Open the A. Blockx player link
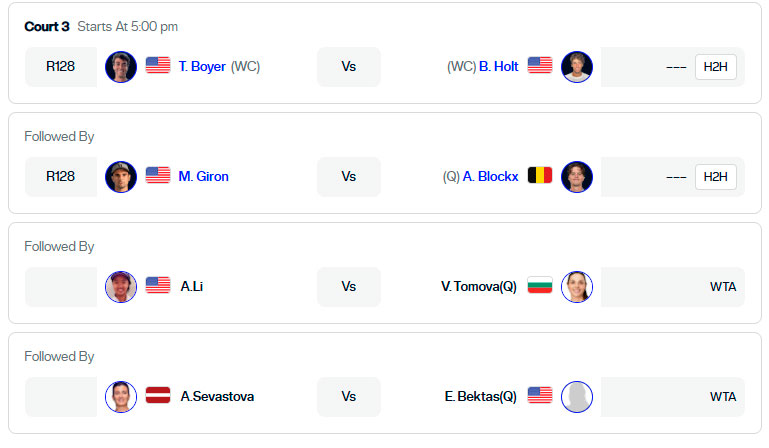769x448 pixels. point(490,176)
